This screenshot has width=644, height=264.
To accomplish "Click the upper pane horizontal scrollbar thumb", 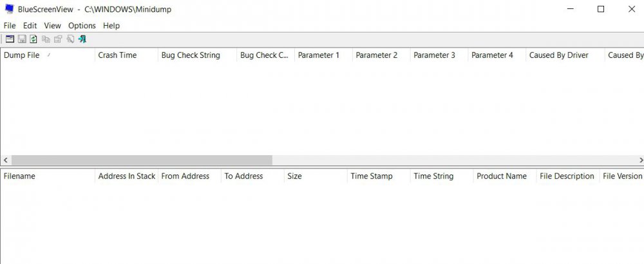I will [142, 160].
